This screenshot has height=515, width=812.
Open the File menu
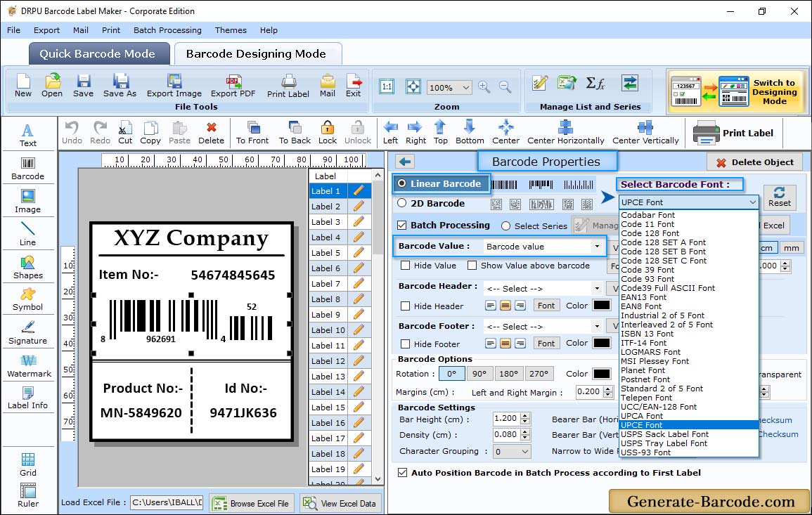tap(13, 30)
